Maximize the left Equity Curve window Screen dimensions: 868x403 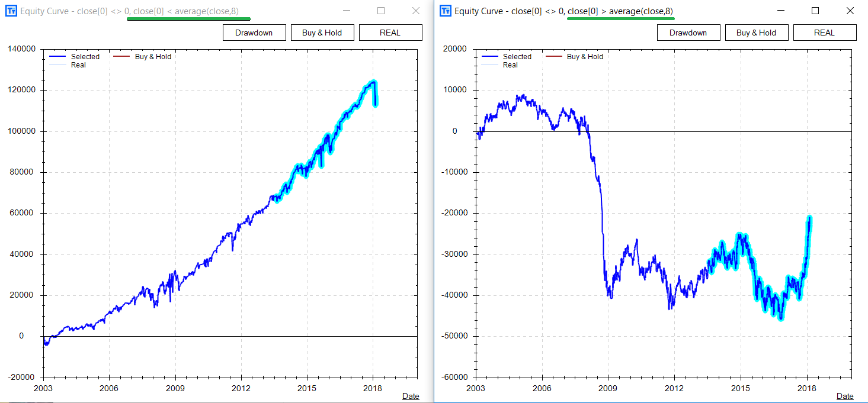pyautogui.click(x=381, y=11)
